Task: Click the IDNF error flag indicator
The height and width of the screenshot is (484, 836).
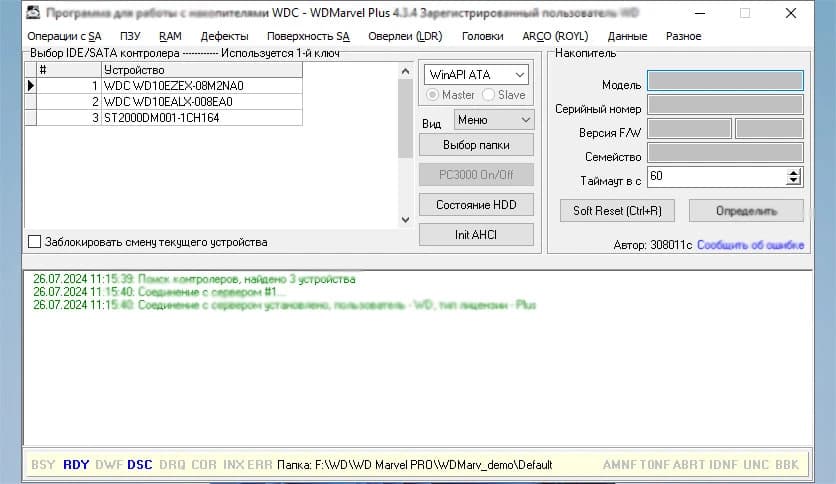Action: point(722,465)
